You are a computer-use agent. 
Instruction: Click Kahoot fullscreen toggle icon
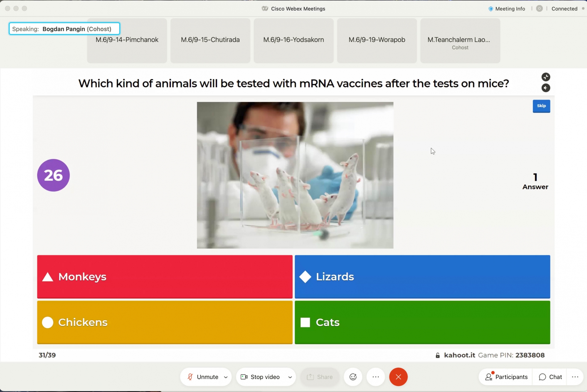pyautogui.click(x=546, y=77)
